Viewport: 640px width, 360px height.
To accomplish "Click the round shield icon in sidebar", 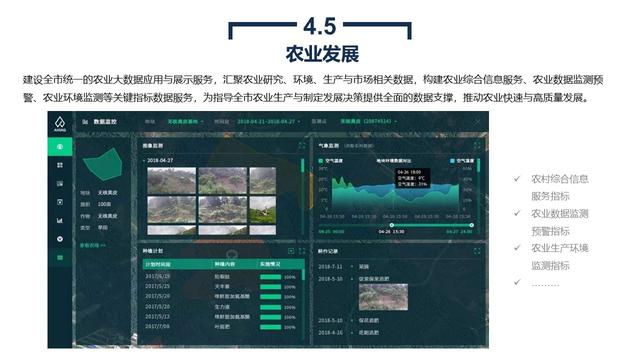I will pos(60,239).
